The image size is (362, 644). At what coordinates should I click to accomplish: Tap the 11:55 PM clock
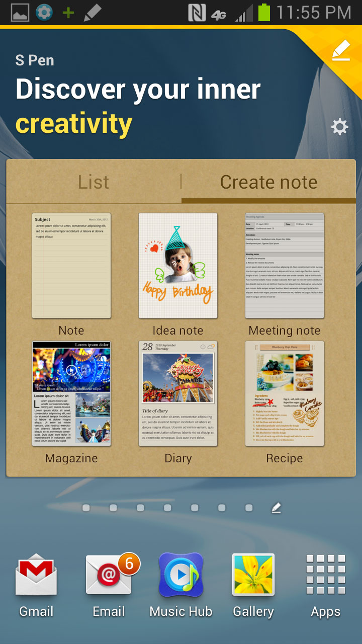click(314, 13)
